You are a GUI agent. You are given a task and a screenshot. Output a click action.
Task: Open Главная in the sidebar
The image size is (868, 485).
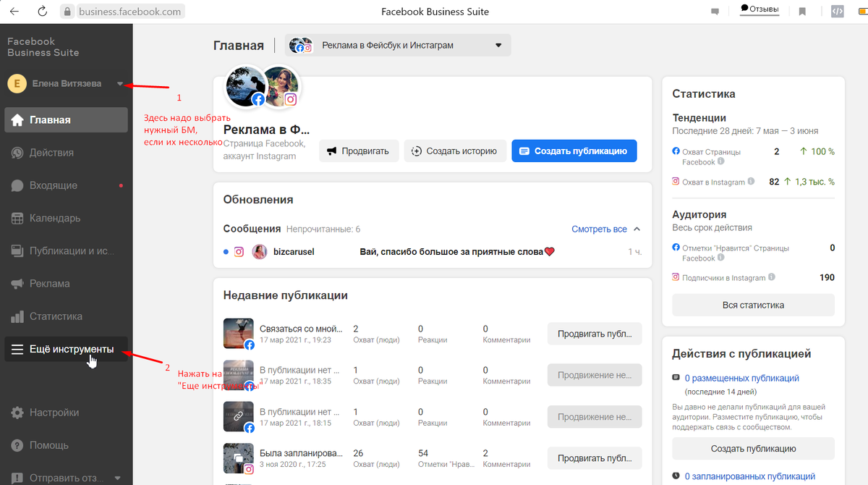coord(66,120)
